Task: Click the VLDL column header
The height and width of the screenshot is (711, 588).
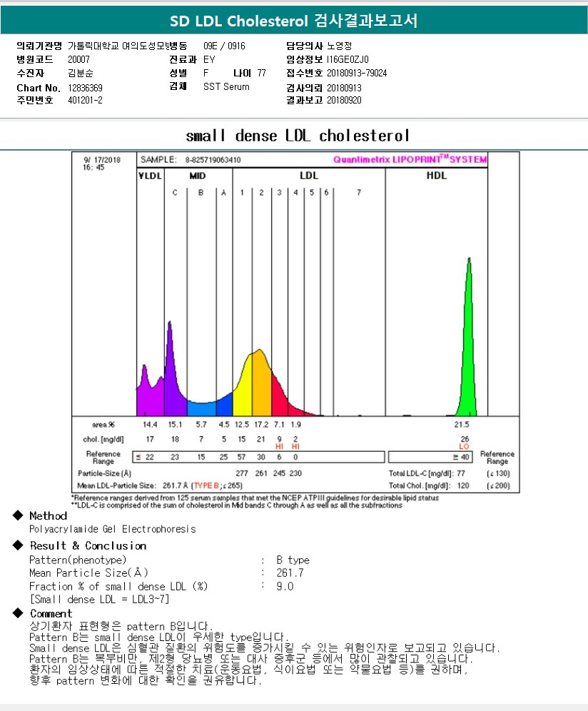Action: (150, 176)
